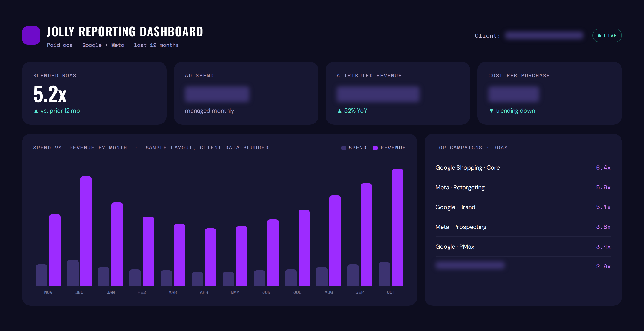
Task: Click the up arrow next to 52% YoY
Action: click(339, 111)
